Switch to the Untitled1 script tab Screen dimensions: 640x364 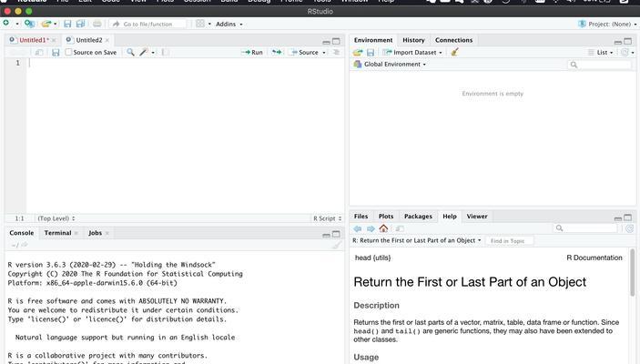34,40
